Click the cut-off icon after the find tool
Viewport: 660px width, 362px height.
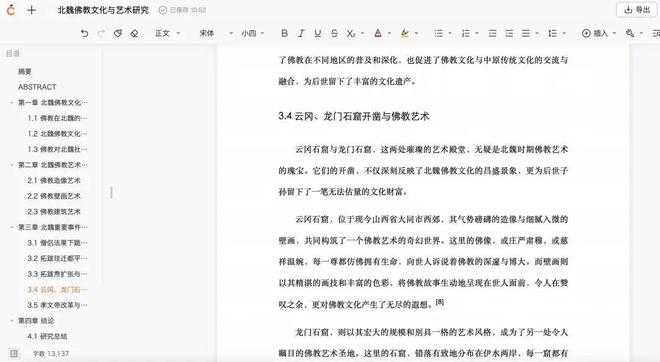pos(656,33)
